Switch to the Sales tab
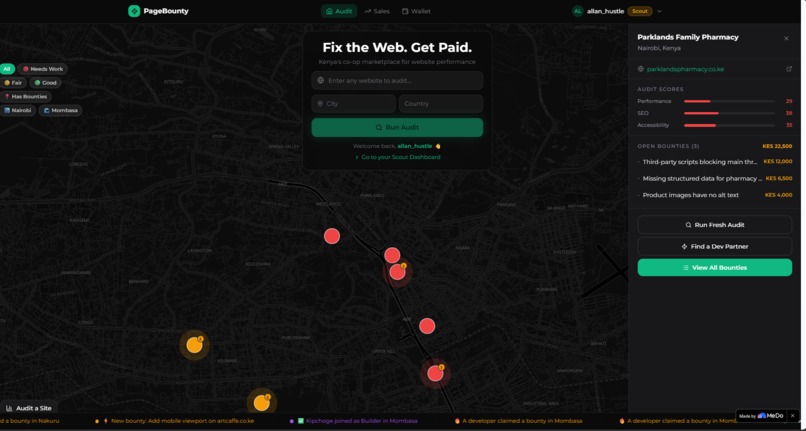 [x=377, y=11]
